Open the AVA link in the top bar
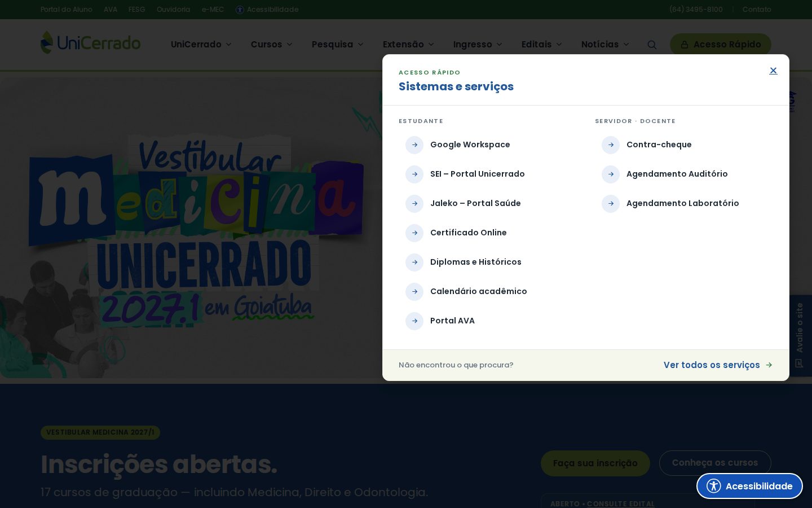 [x=111, y=10]
